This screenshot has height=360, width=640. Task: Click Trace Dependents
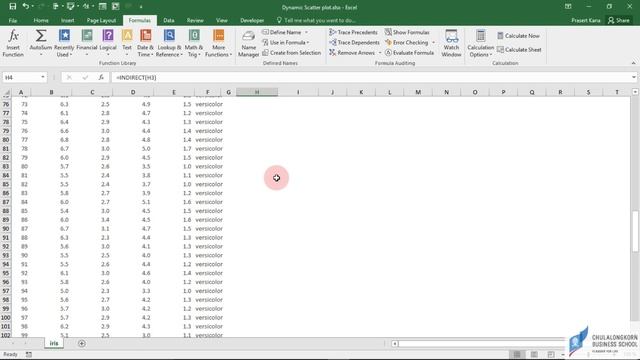[354, 42]
